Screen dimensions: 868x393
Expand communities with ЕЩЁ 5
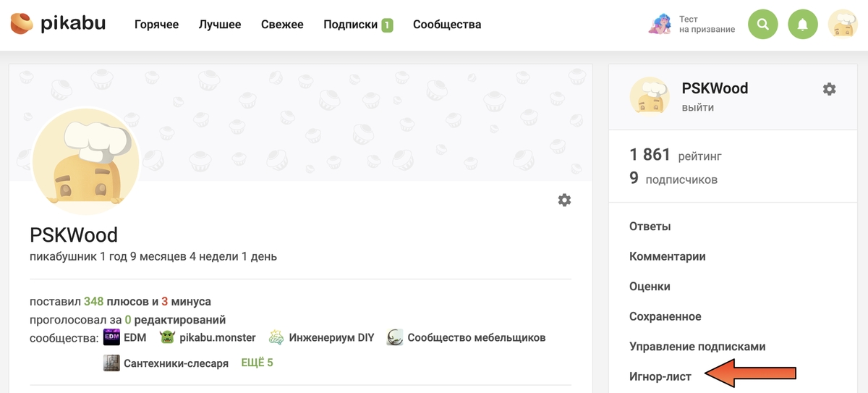[x=257, y=363]
